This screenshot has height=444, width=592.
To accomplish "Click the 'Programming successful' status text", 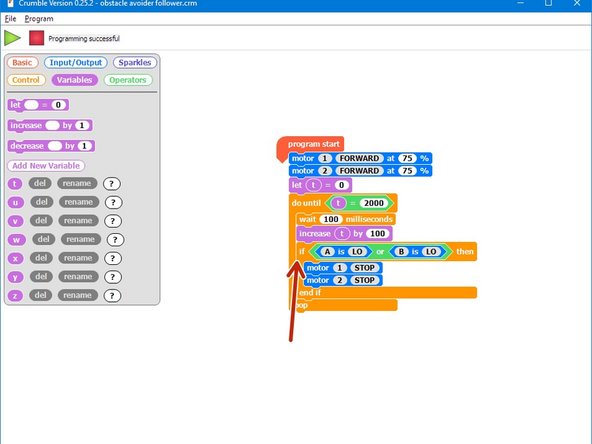I will click(84, 39).
